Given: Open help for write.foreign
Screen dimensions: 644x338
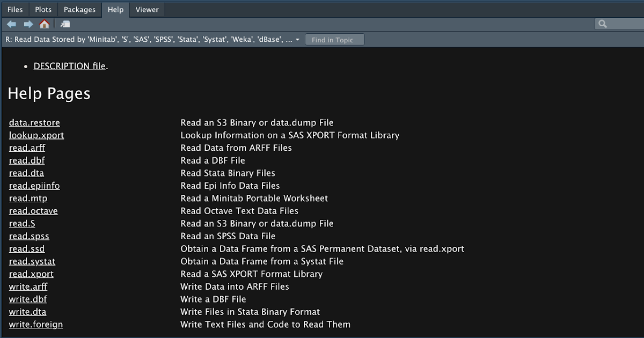Looking at the screenshot, I should pos(35,325).
